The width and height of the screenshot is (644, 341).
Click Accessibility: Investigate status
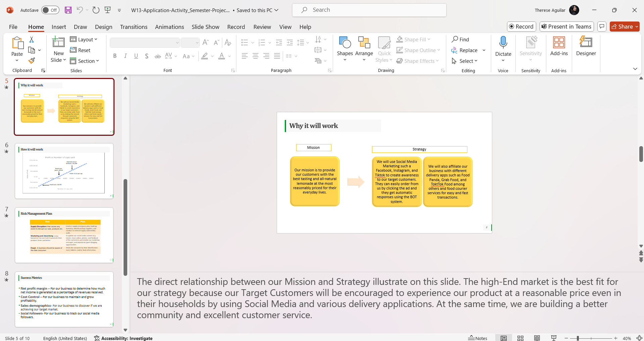tap(123, 338)
